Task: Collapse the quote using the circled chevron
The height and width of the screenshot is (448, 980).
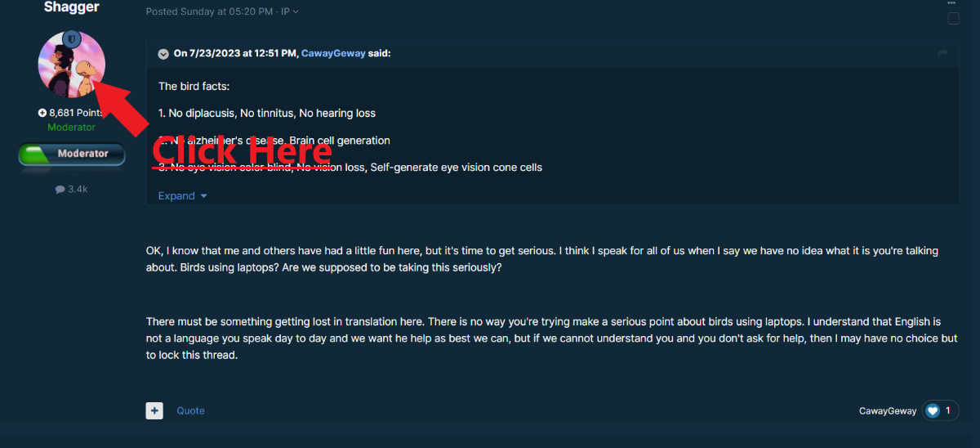Action: (163, 53)
